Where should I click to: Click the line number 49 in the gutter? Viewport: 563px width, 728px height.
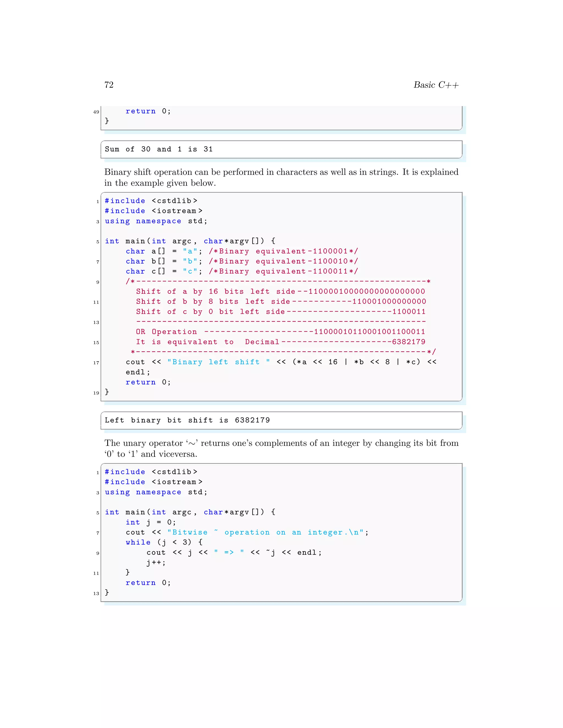pos(96,112)
